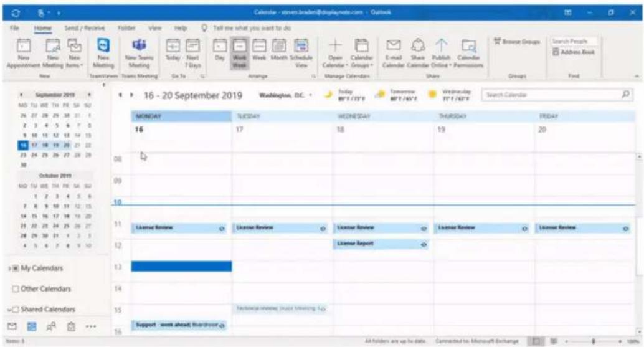Click the E-mail Calendar icon

(394, 54)
